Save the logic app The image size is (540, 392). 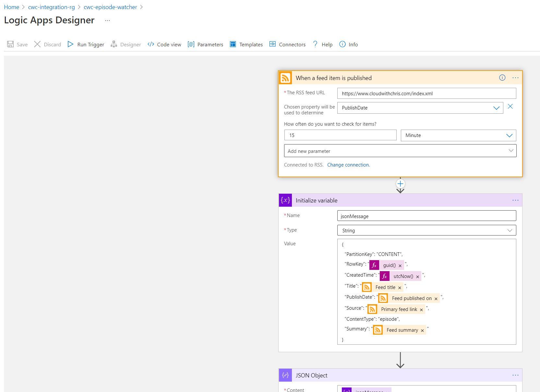click(17, 44)
